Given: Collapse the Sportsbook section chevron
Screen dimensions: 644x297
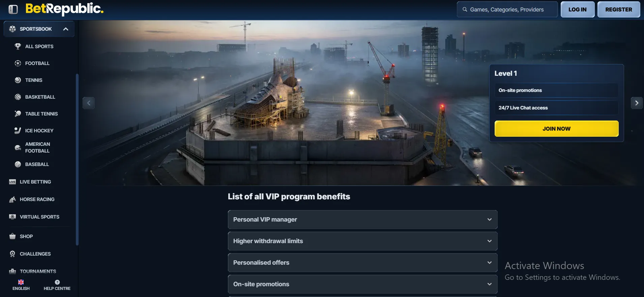Looking at the screenshot, I should click(x=66, y=29).
